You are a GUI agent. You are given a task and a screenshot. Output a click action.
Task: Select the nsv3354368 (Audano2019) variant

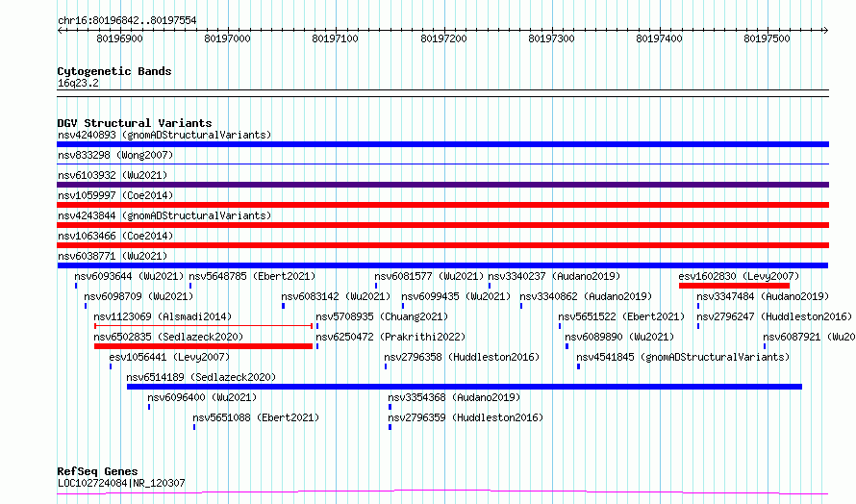454,397
